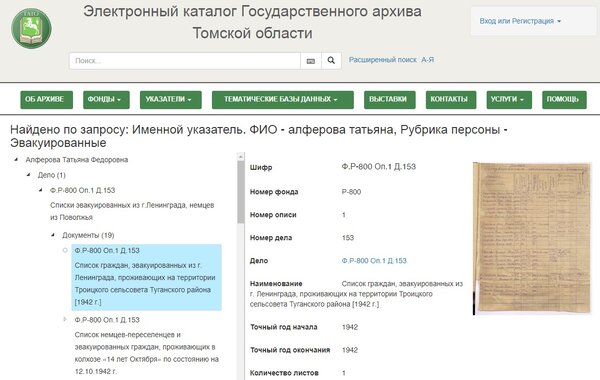Open Вход или Регистрация dropdown
The width and height of the screenshot is (600, 380).
tap(520, 21)
